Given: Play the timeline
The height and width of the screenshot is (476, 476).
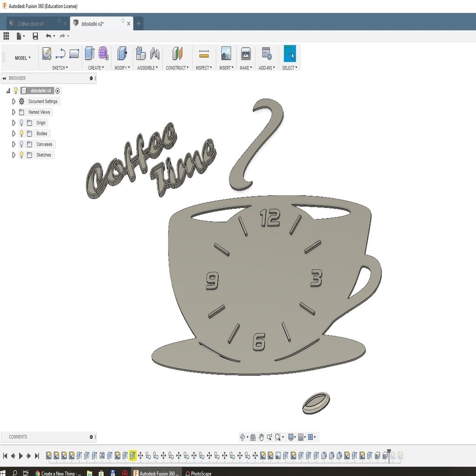Looking at the screenshot, I should tap(21, 456).
